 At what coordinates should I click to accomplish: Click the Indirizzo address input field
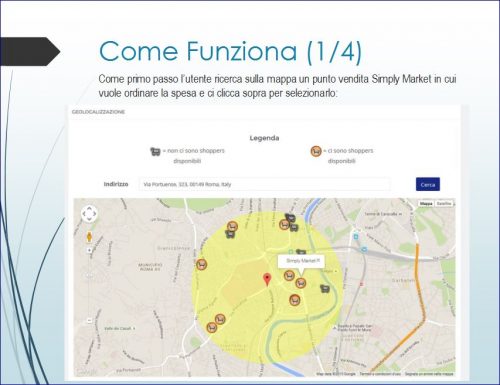click(x=264, y=184)
